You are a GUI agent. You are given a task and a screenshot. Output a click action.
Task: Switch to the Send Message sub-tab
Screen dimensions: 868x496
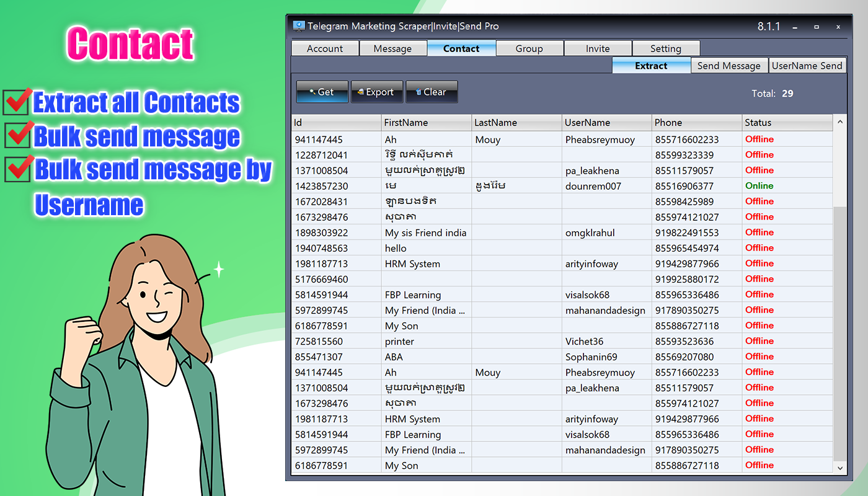pos(729,65)
